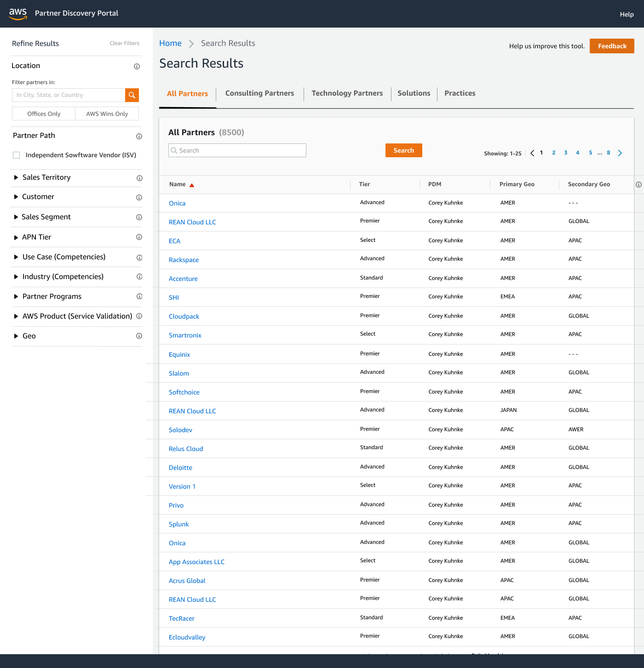The image size is (644, 668).
Task: Expand the APN Tier filter
Action: (x=16, y=237)
